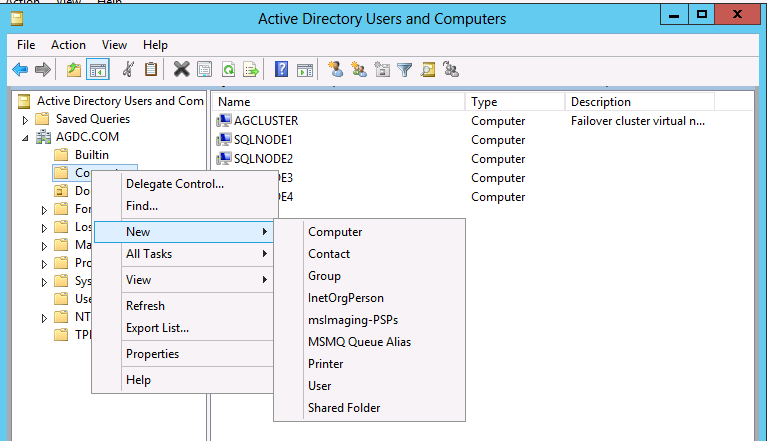Go up one level with folder icon
The width and height of the screenshot is (767, 441).
coord(74,70)
